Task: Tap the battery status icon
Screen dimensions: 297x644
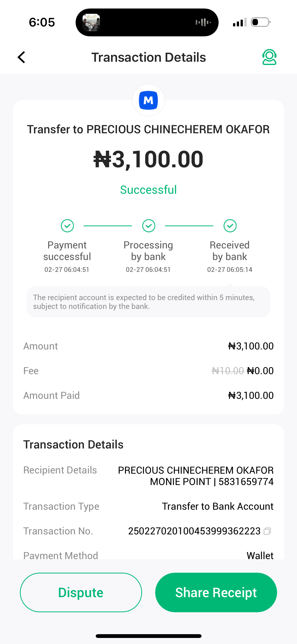Action: click(260, 22)
